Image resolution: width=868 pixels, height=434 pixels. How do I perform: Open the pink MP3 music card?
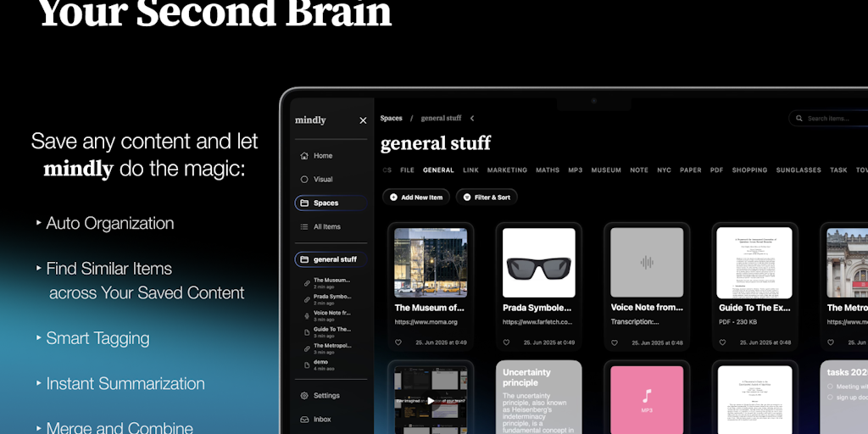pyautogui.click(x=647, y=400)
